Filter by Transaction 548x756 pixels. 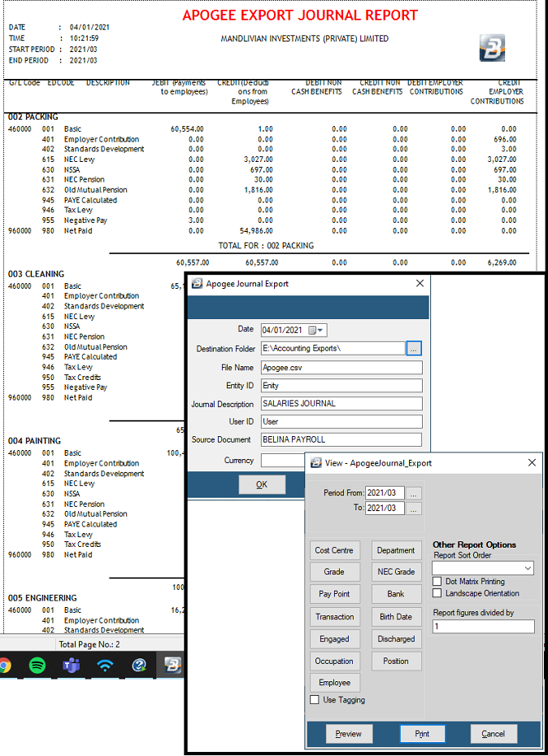(334, 617)
